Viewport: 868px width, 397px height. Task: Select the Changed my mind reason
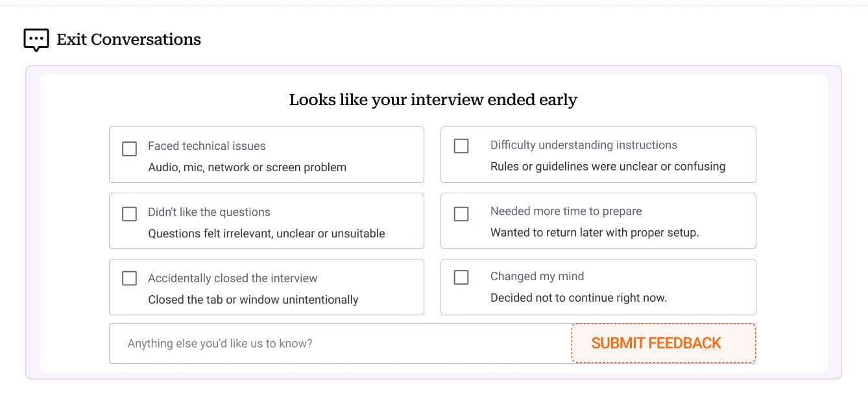coord(461,277)
